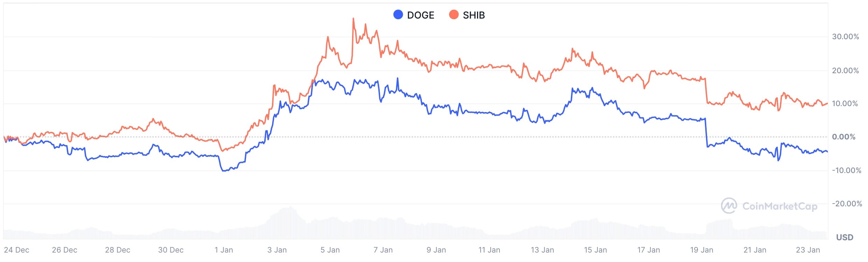Select the 24 Dec date label

pos(16,250)
